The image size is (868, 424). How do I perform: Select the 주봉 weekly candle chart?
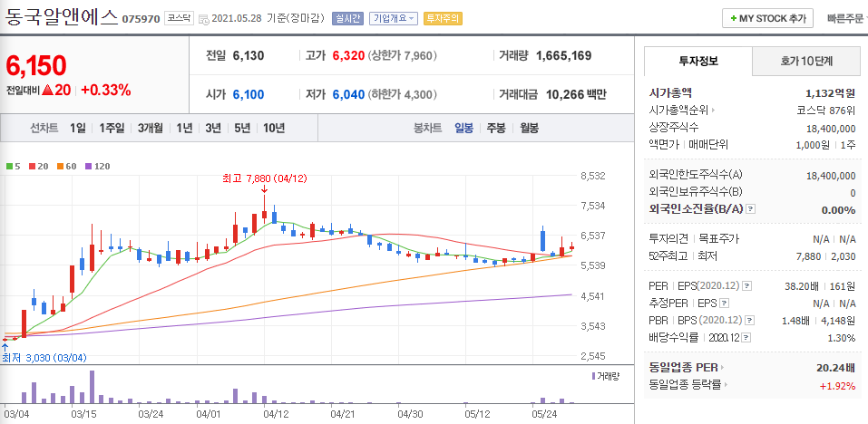[496, 129]
